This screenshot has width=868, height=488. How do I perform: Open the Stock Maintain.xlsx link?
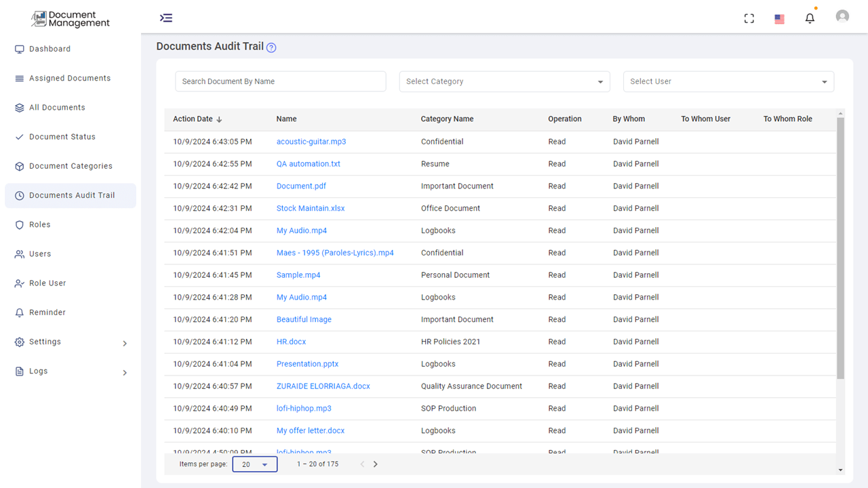311,209
